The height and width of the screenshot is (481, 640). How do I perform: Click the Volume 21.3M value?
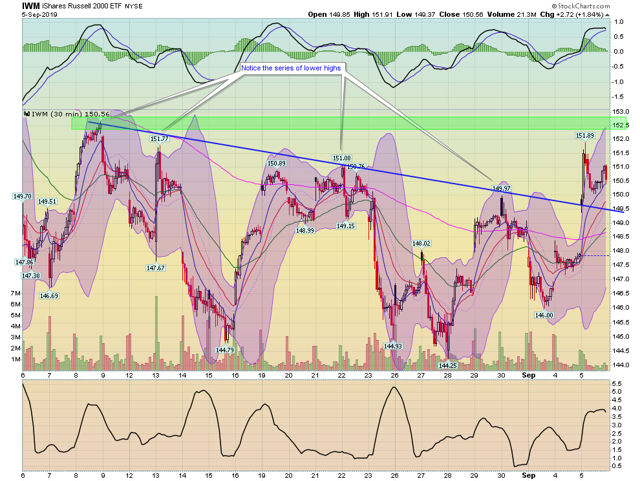click(x=511, y=14)
